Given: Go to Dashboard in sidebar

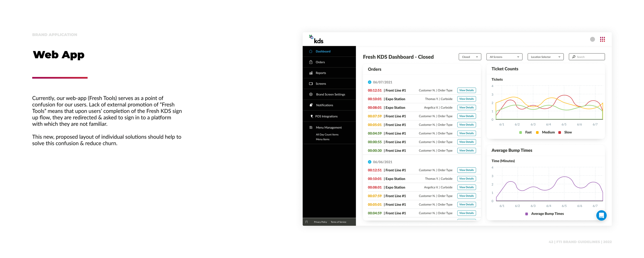Looking at the screenshot, I should coord(329,51).
